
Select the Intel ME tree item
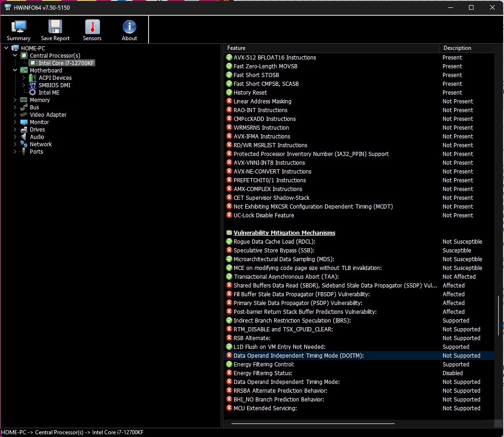(x=49, y=93)
